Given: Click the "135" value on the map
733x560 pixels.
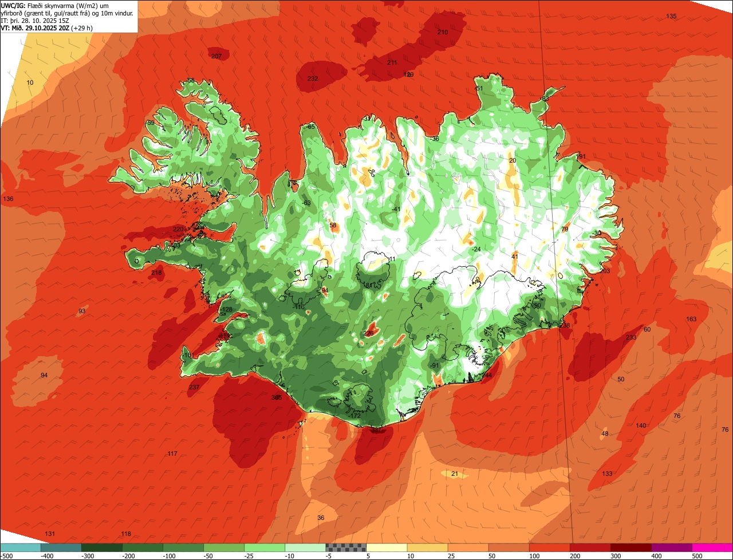Looking at the screenshot, I should coord(671,16).
